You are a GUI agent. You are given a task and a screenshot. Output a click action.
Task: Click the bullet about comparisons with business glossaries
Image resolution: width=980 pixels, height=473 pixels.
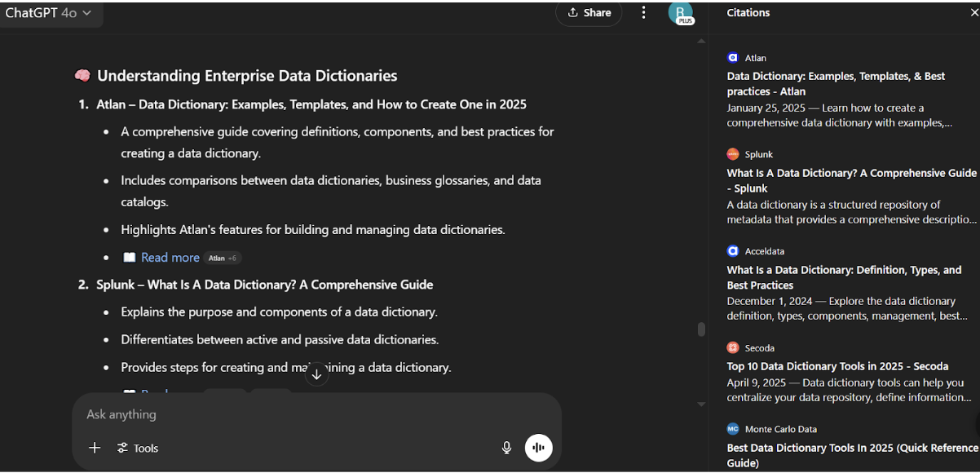(x=331, y=191)
